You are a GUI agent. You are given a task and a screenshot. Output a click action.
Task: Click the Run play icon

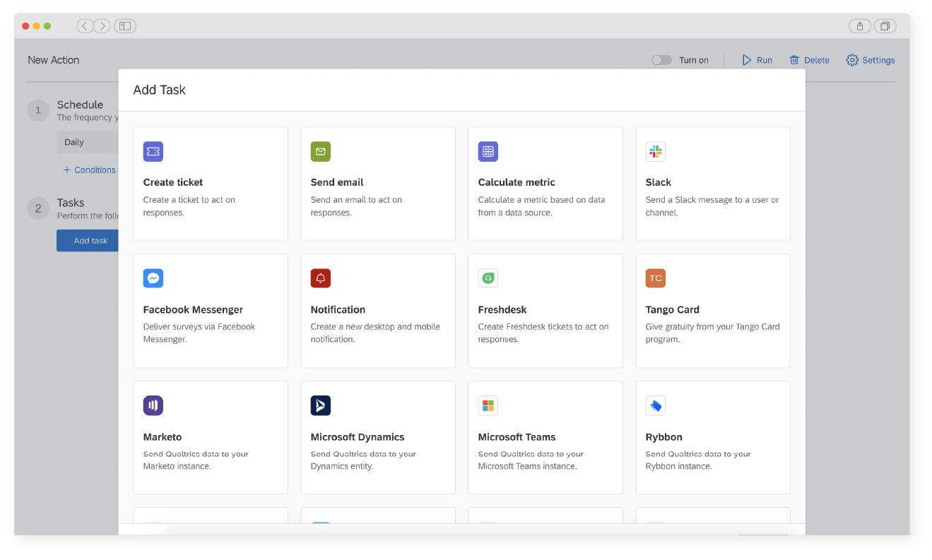pyautogui.click(x=747, y=60)
